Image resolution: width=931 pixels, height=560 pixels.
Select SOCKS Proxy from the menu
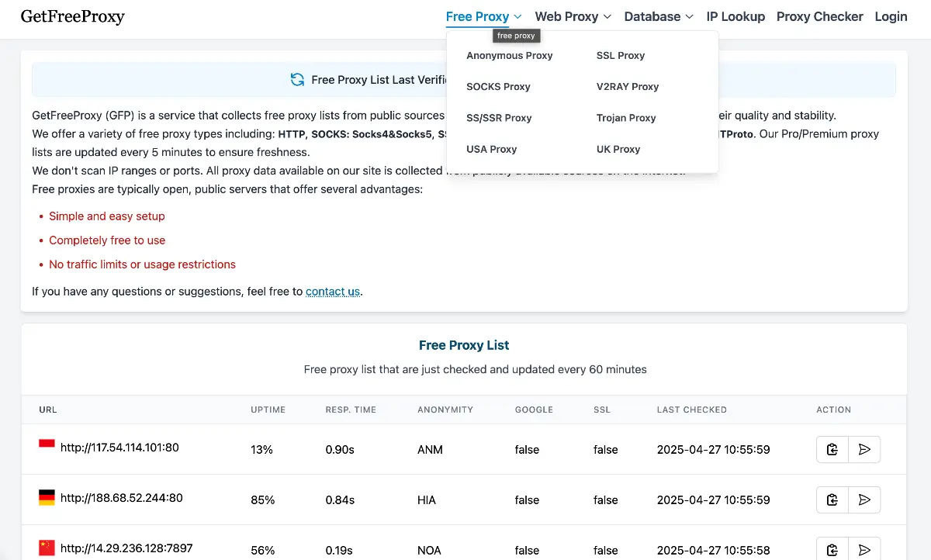(499, 86)
